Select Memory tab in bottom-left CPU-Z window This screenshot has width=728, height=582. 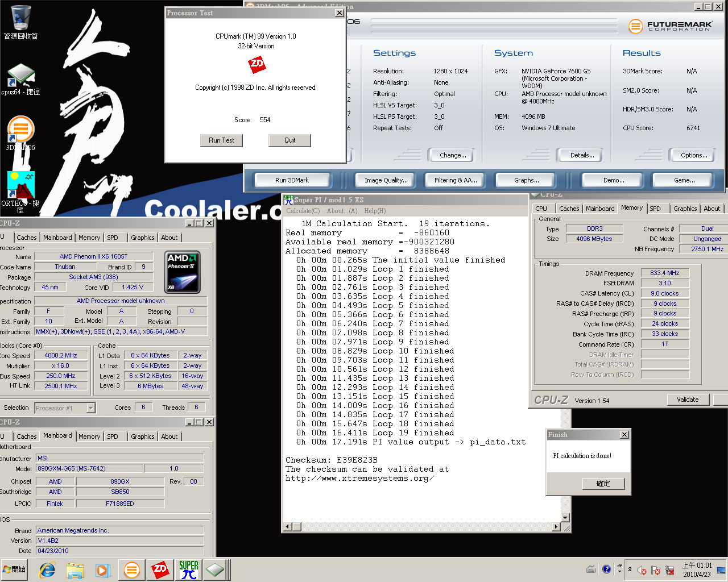pos(89,436)
